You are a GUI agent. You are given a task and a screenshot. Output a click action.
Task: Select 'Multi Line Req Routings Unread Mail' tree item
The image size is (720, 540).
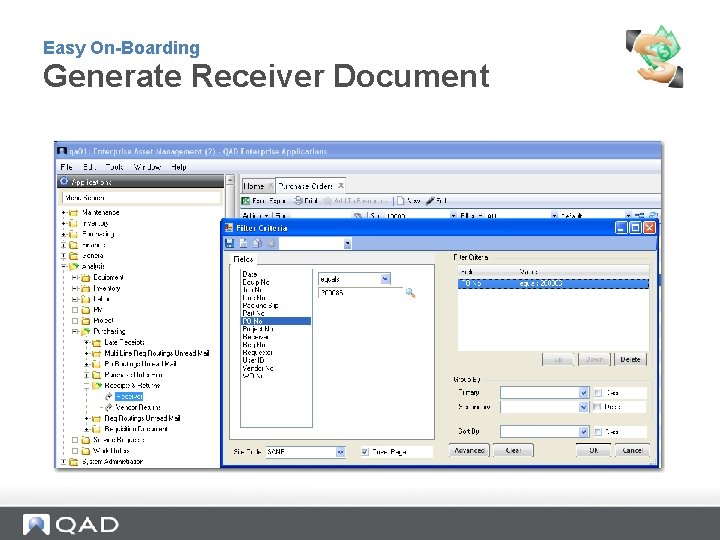157,353
